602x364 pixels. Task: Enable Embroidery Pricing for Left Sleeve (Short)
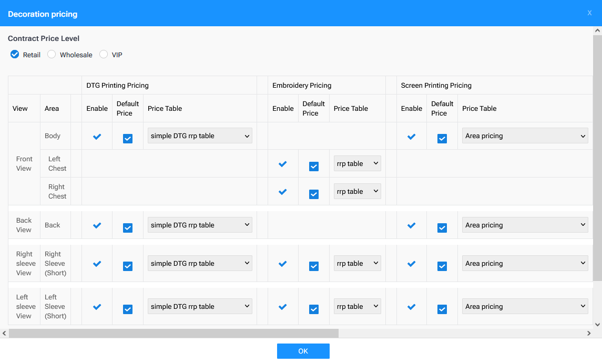coord(283,306)
